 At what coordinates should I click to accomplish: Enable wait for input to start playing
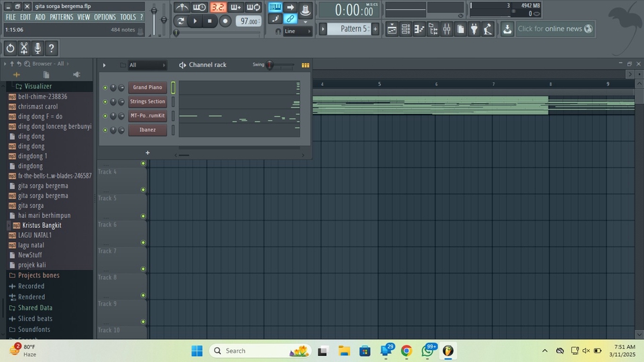199,7
